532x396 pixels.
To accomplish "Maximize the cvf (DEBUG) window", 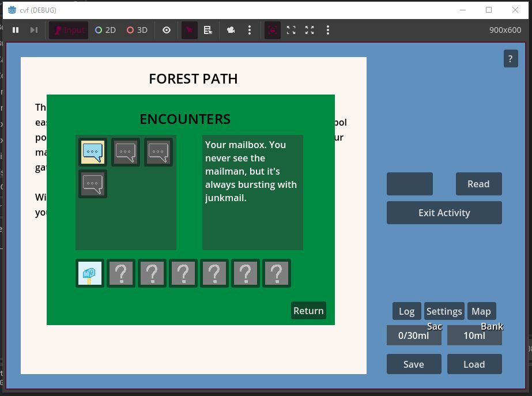I will (489, 10).
